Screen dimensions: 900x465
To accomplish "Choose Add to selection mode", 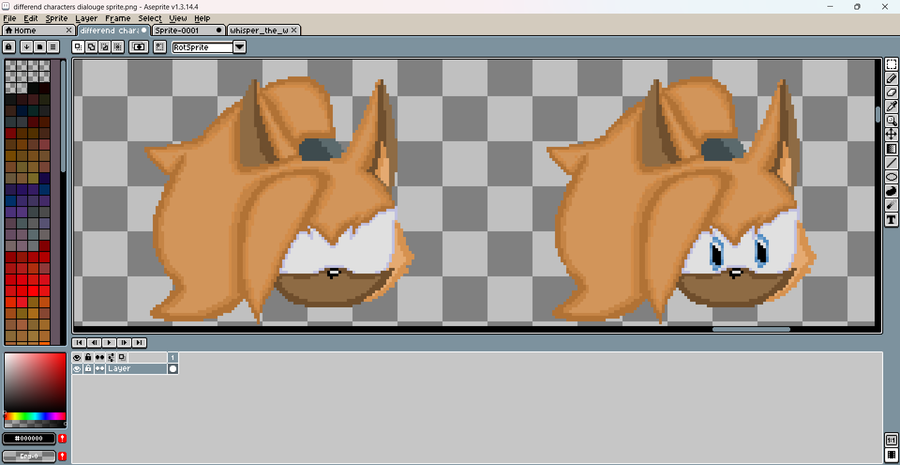I will coord(91,47).
